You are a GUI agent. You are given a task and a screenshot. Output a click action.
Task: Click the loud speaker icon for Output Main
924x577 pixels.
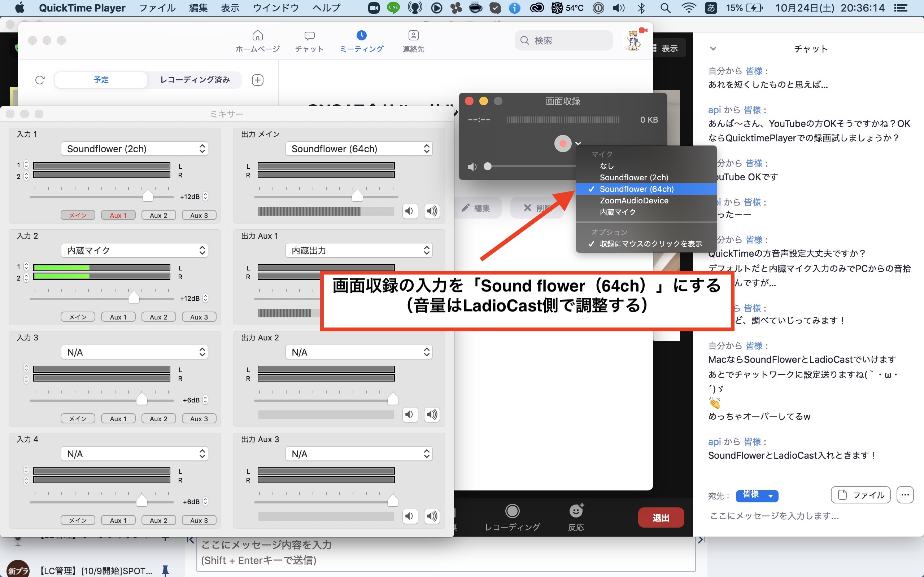click(x=432, y=211)
